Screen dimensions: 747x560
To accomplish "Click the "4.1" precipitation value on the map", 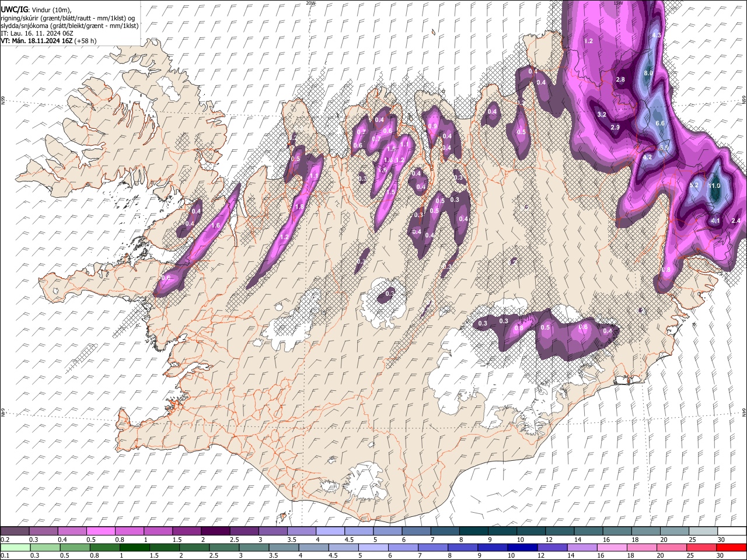I will [715, 221].
